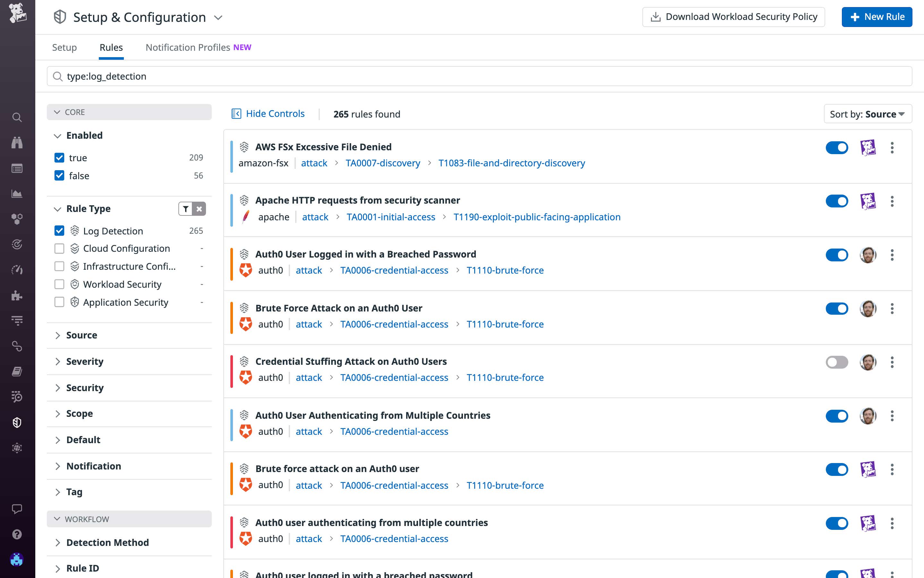924x578 pixels.
Task: Open the shield security icon in the sidebar
Action: coord(17,422)
